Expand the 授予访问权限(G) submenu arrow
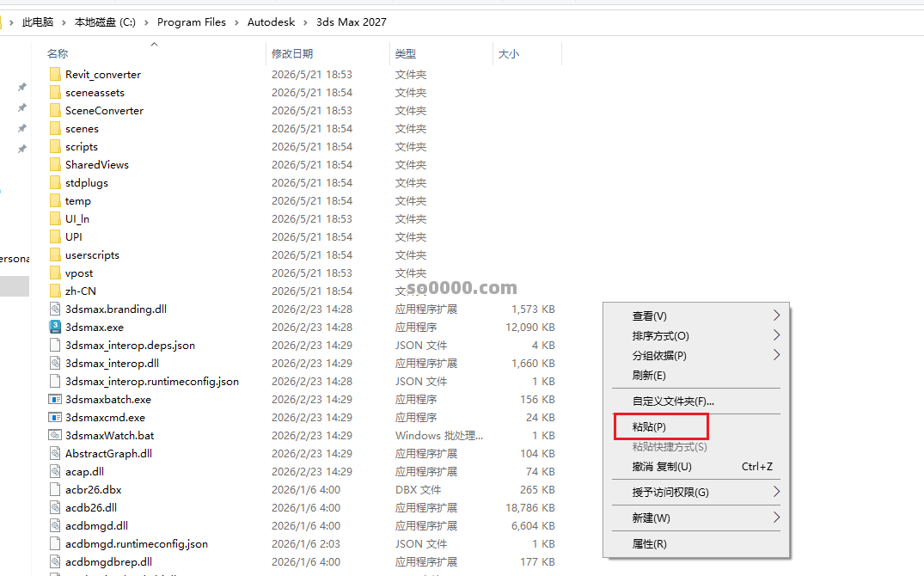Screen dimensions: 924x576 coord(776,492)
